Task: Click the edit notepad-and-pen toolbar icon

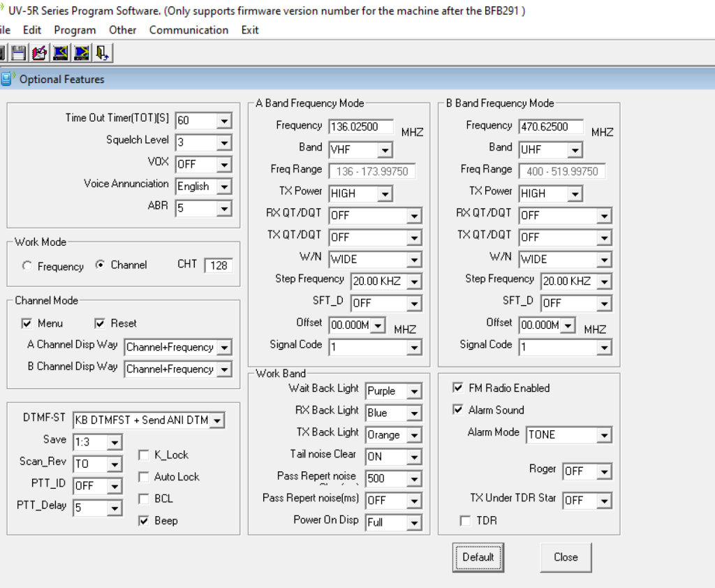Action: (x=39, y=53)
